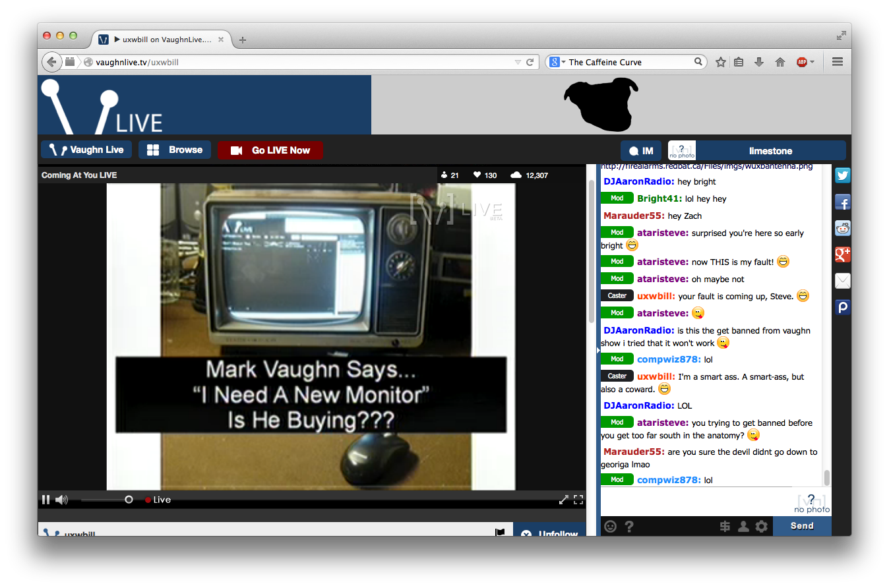This screenshot has width=889, height=588.
Task: Click the red Live indicator on the player
Action: pos(158,500)
